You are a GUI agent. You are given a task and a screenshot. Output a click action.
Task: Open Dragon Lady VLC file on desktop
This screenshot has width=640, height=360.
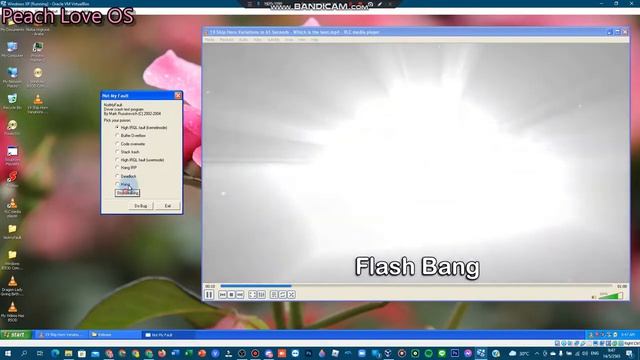point(12,286)
